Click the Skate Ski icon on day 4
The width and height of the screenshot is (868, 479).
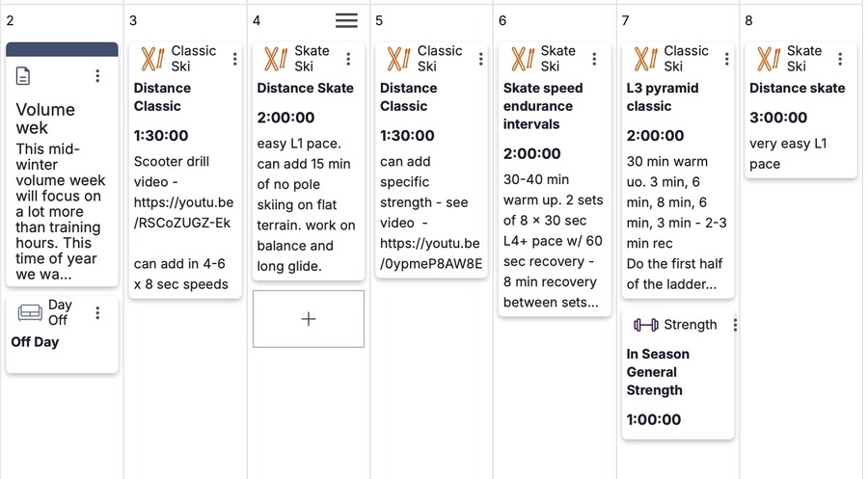pos(276,59)
